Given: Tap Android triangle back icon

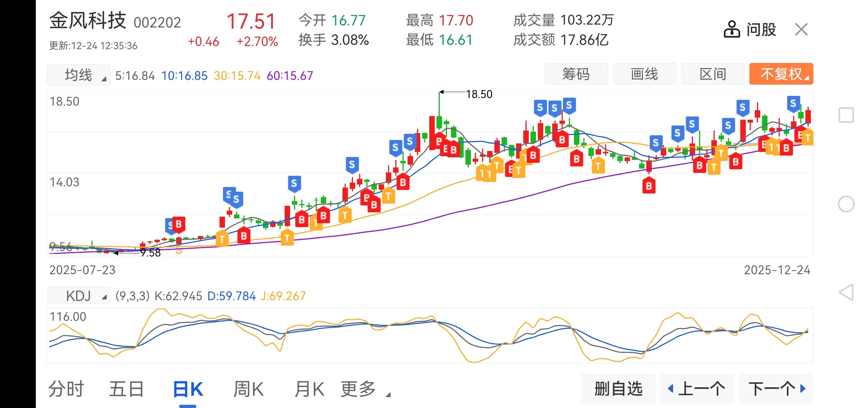Looking at the screenshot, I should pos(846,292).
